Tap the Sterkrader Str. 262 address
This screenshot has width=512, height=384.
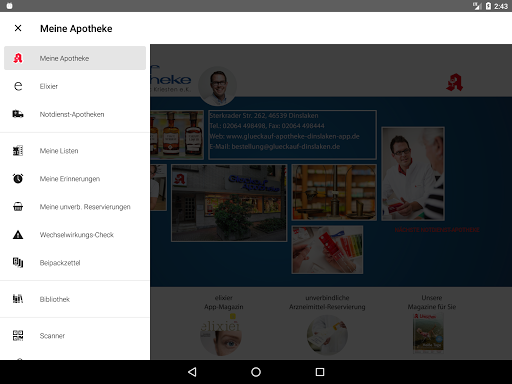click(264, 116)
